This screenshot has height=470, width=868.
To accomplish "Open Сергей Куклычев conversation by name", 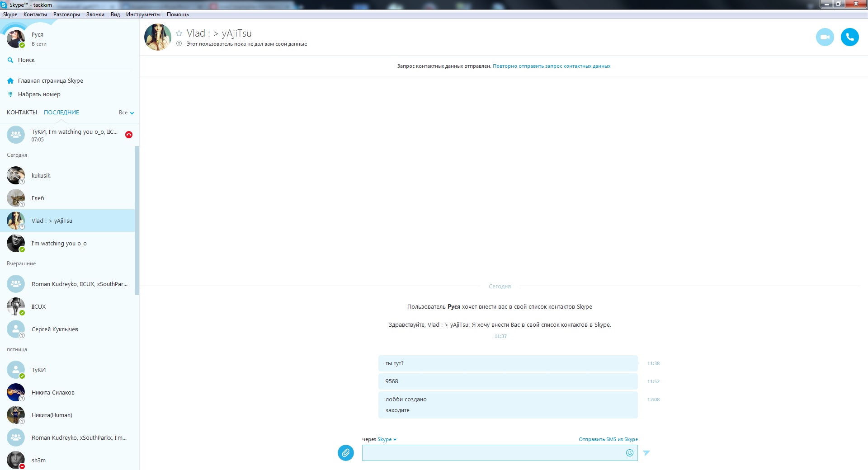I will pos(55,329).
